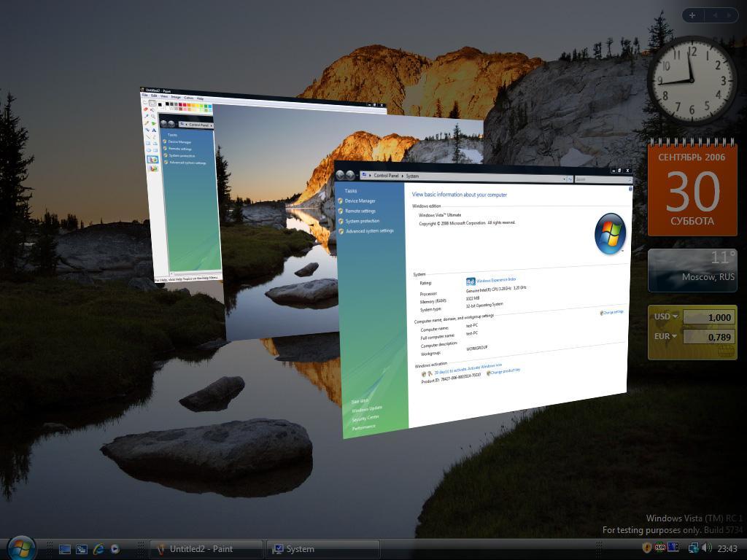Select the Free-Form Select tool in Paint
This screenshot has height=560, width=747.
(145, 102)
